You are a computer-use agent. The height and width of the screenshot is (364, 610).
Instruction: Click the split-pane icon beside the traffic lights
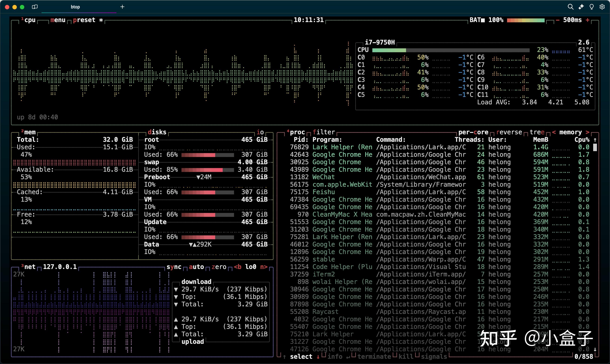(34, 7)
